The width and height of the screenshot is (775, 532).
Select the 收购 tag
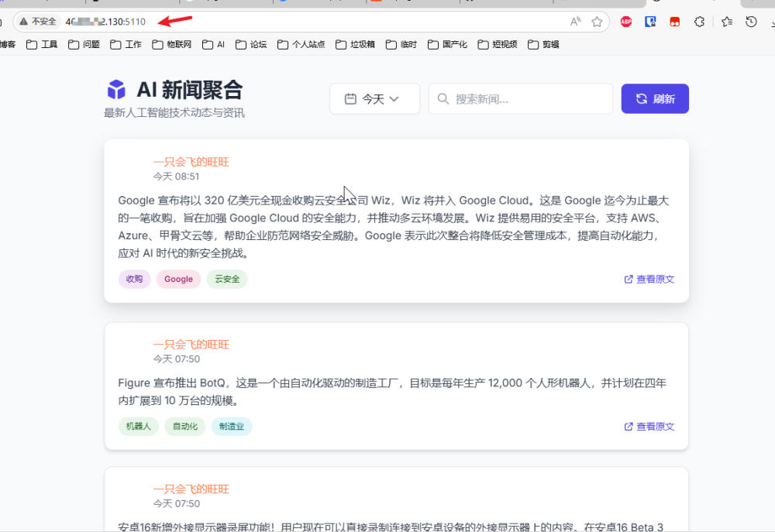[134, 279]
